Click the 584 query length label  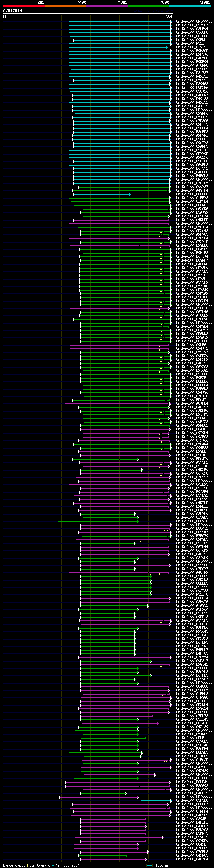(169, 16)
